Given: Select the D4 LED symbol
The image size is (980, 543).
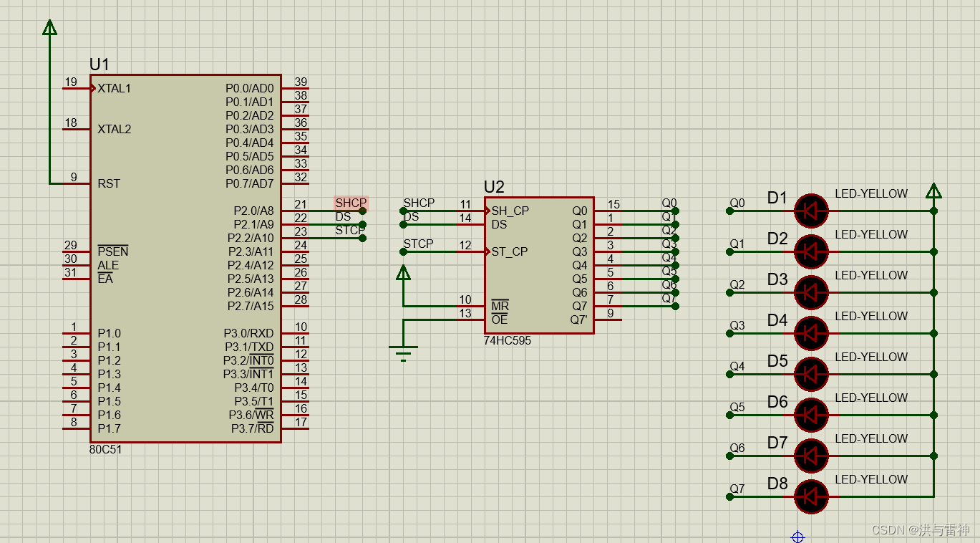Looking at the screenshot, I should pyautogui.click(x=811, y=333).
